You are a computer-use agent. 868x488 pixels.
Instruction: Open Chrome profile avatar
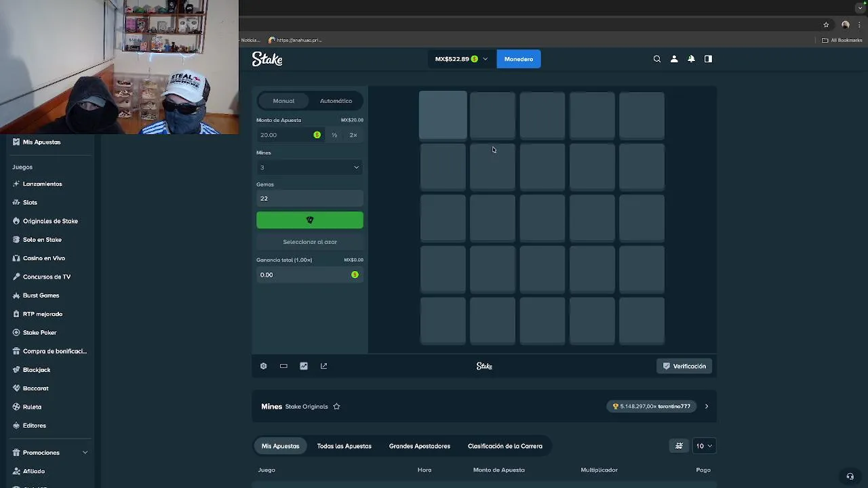(845, 25)
